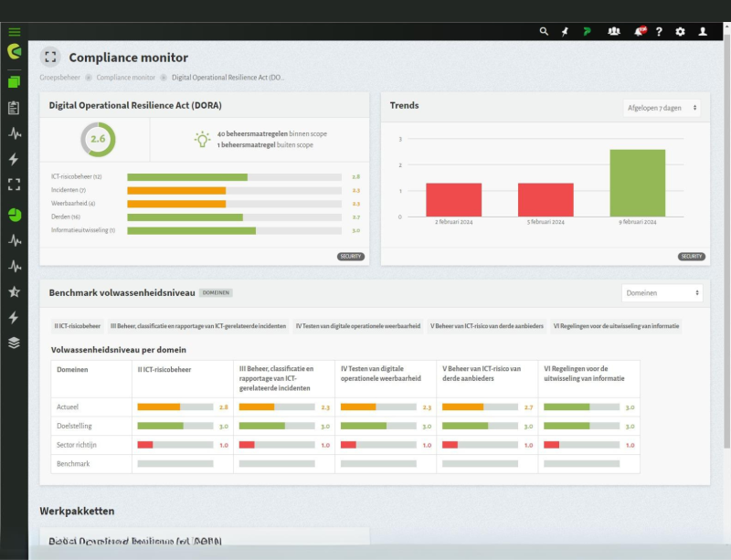Click SECURITY badge in the DORA card
The image size is (731, 560).
351,257
